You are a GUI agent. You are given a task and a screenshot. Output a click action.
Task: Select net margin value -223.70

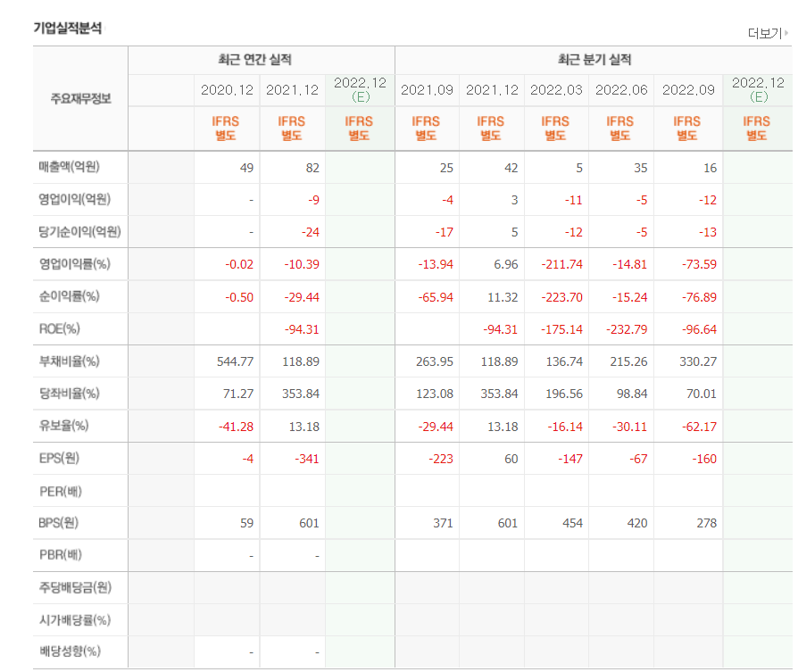[x=561, y=297]
